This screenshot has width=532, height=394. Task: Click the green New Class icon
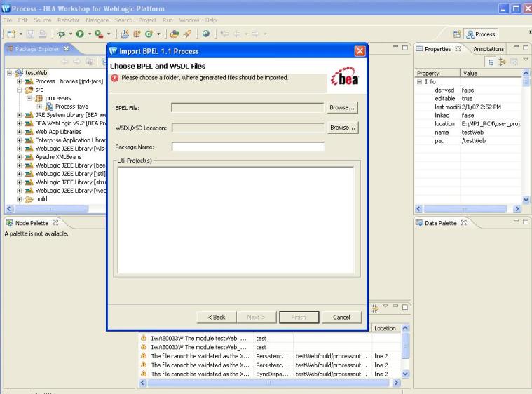point(149,34)
